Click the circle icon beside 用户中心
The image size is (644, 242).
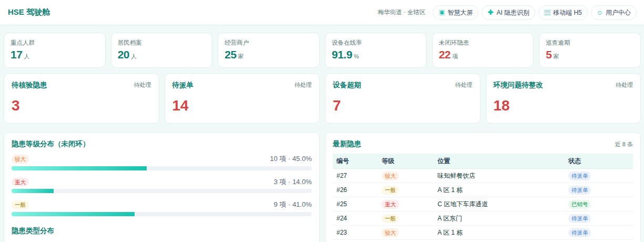click(600, 13)
